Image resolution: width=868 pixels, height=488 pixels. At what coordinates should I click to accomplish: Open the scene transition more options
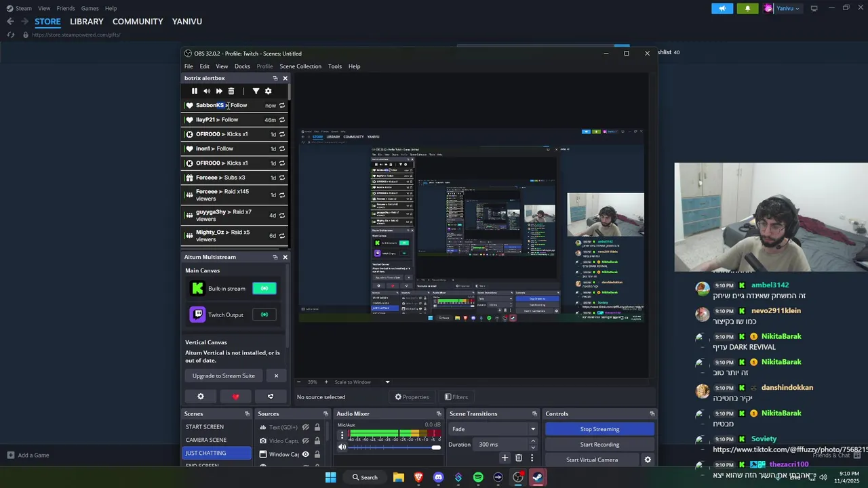pyautogui.click(x=532, y=458)
